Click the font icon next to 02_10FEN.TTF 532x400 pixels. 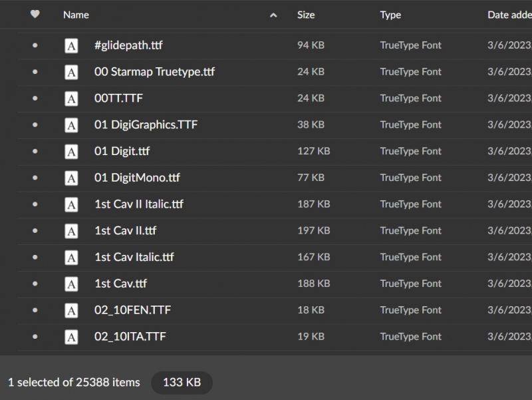pos(71,310)
